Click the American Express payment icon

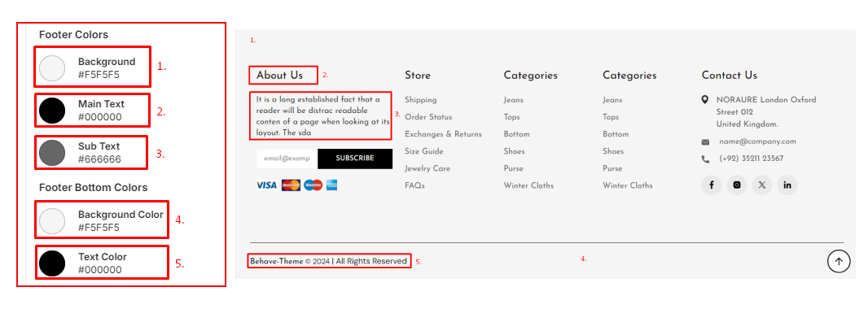point(331,185)
